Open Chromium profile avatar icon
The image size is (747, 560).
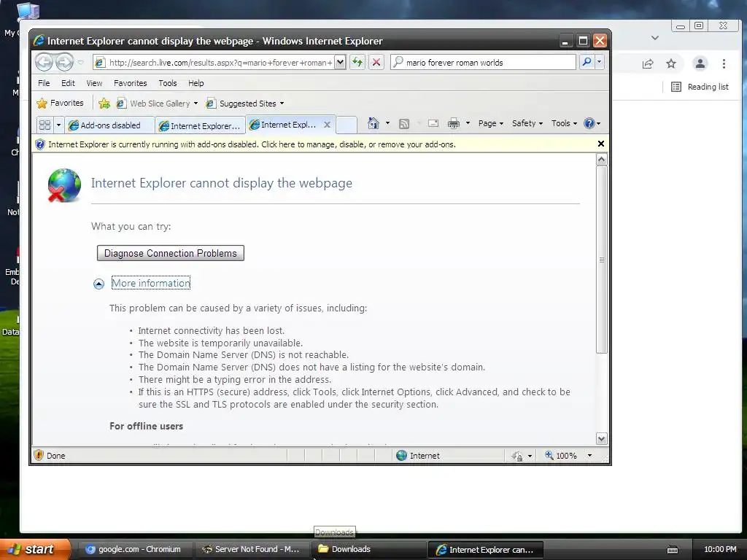[x=700, y=63]
